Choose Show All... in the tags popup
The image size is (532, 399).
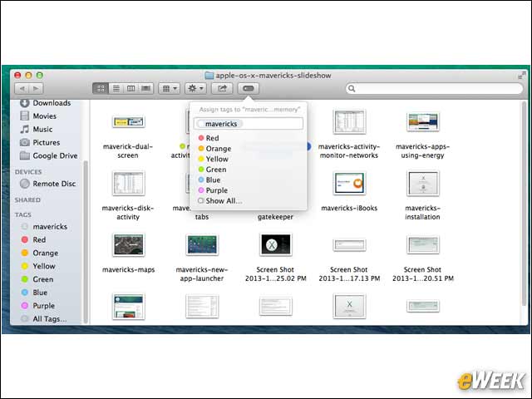coord(219,201)
